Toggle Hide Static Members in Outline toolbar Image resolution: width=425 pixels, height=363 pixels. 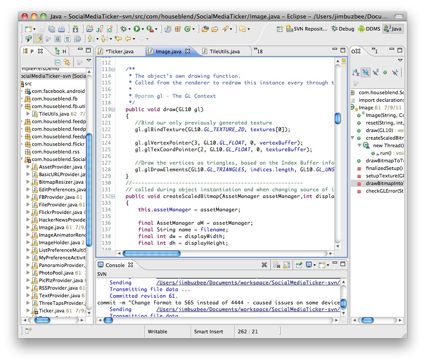click(376, 72)
